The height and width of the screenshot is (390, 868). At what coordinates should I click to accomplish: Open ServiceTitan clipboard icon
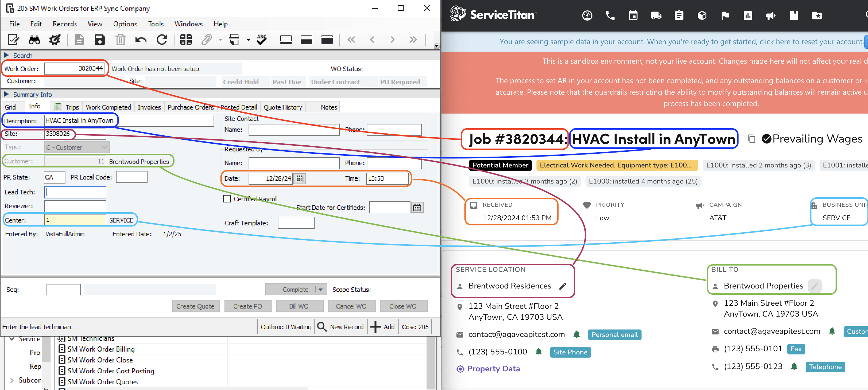679,15
